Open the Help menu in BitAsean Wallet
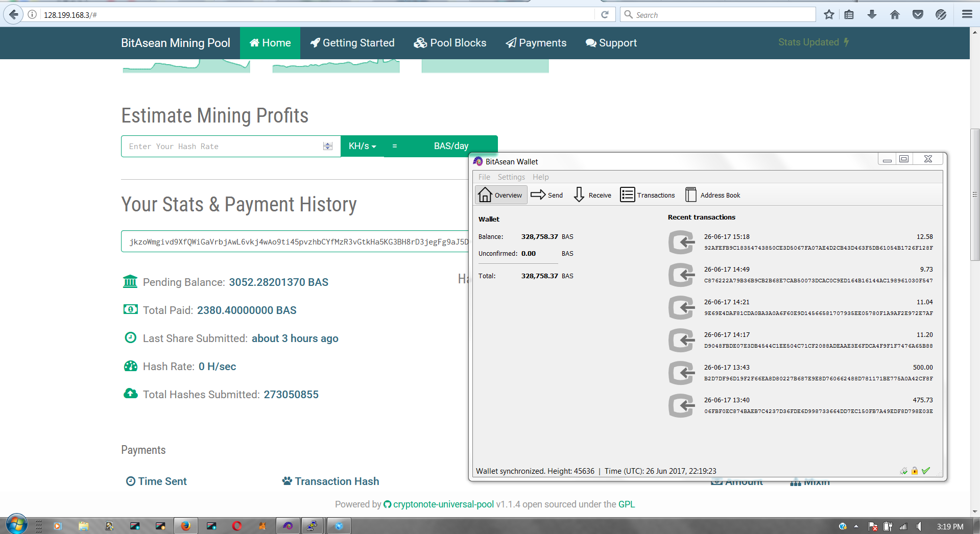The image size is (980, 534). [x=540, y=177]
